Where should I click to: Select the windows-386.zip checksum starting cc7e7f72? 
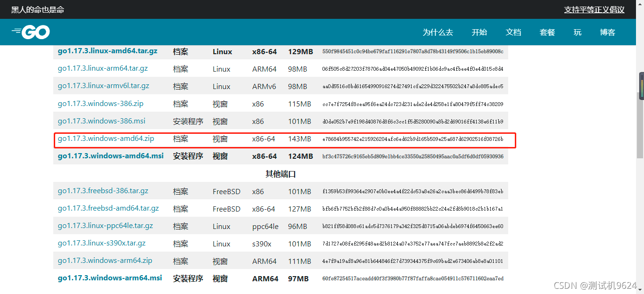(413, 104)
